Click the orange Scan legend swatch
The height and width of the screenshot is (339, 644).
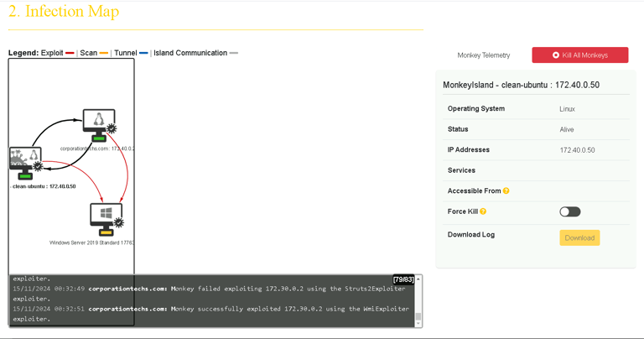click(x=104, y=53)
